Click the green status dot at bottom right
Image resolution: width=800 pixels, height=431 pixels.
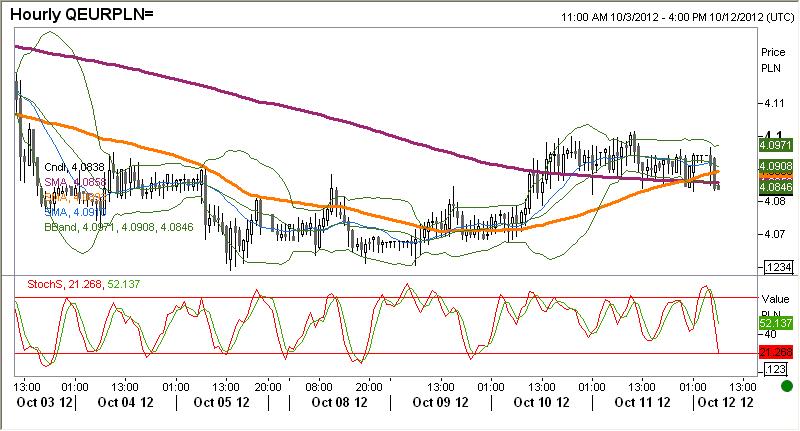pyautogui.click(x=787, y=386)
